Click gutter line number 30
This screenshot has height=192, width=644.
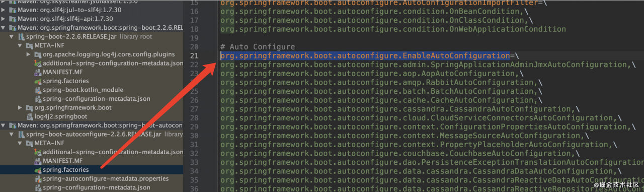point(195,136)
